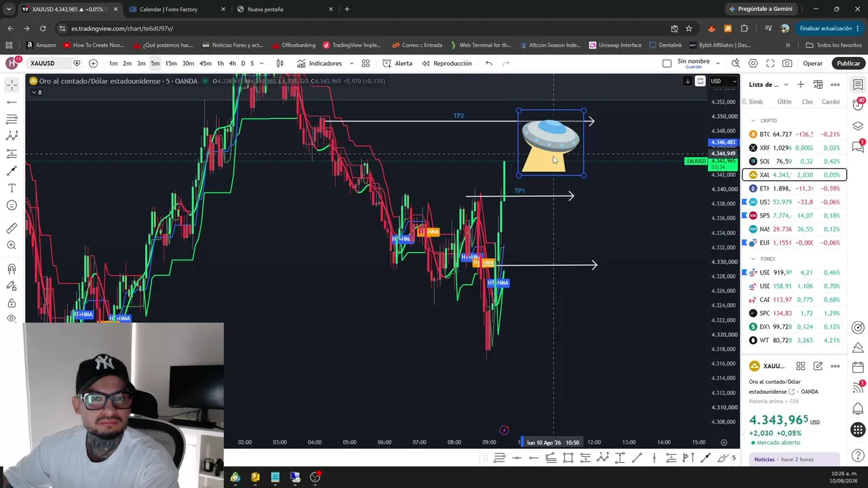Add a symbol to compare
The image size is (868, 488).
93,63
